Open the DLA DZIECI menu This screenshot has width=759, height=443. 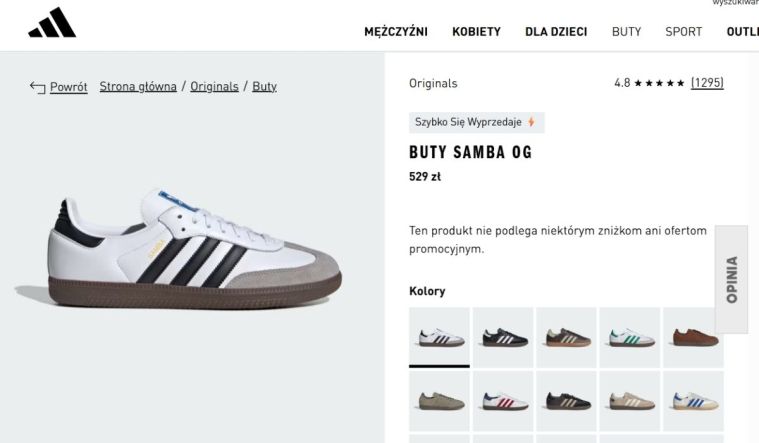556,32
